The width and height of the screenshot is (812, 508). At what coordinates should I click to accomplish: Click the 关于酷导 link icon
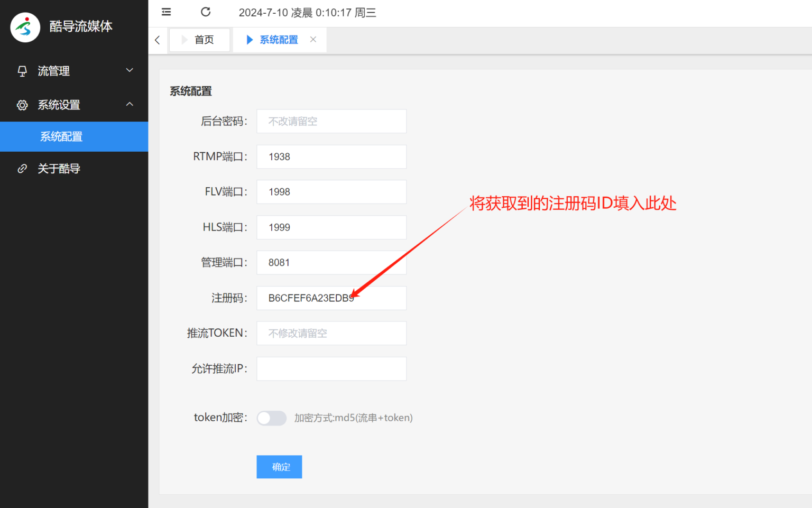(x=22, y=169)
